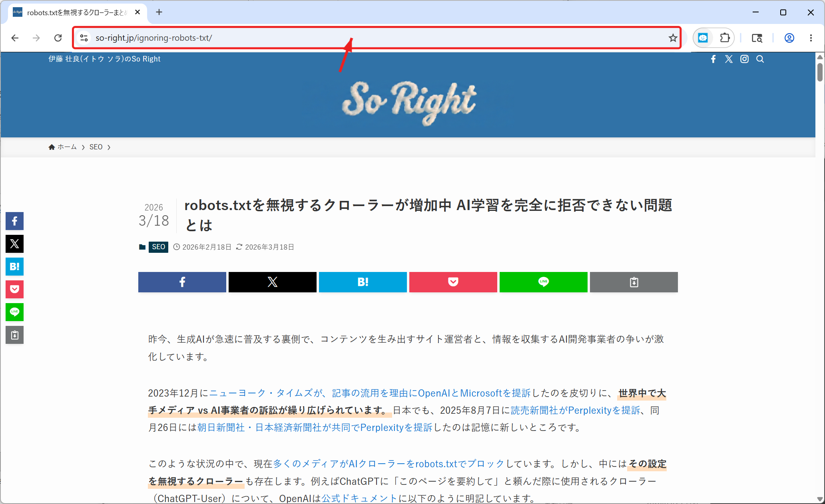Click the browser forward arrow
825x504 pixels.
click(36, 38)
